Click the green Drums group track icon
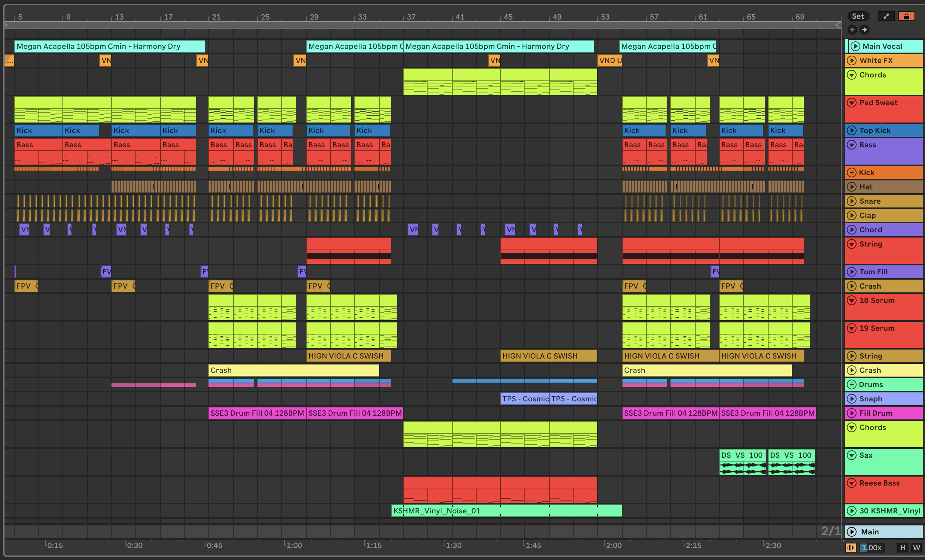The image size is (925, 560). tap(851, 384)
